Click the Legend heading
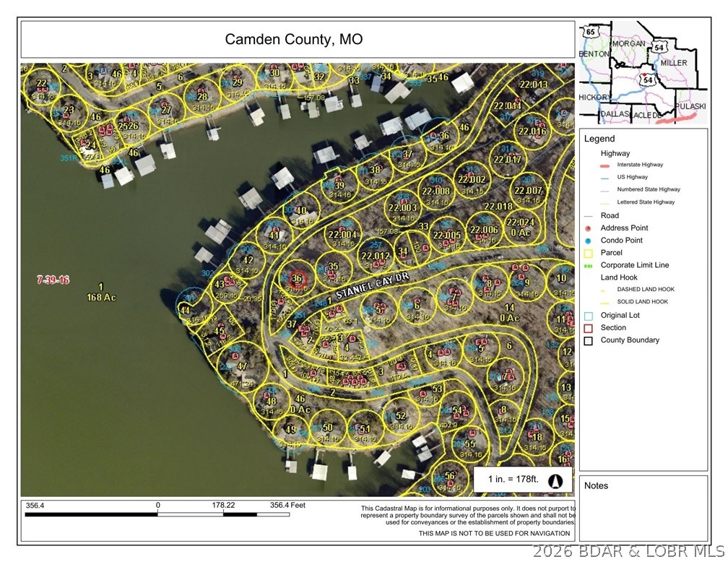Screen dimensions: 728x562 [599, 139]
